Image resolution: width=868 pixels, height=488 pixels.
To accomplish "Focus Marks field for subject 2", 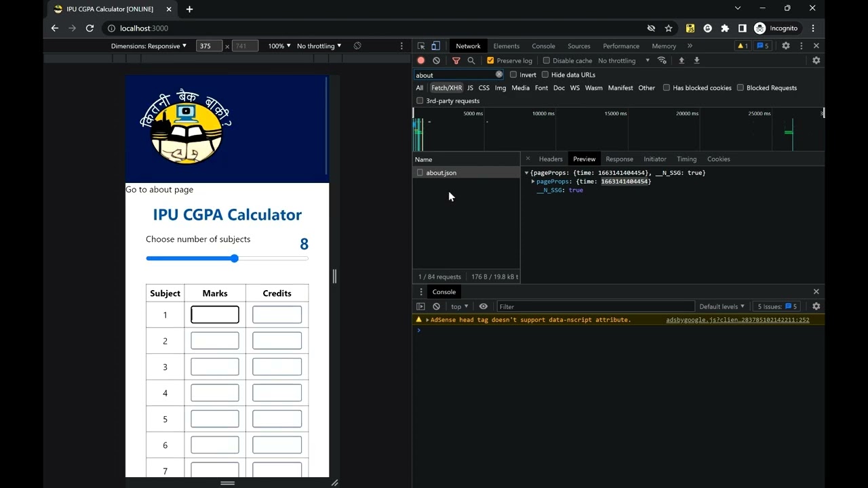I will point(215,341).
